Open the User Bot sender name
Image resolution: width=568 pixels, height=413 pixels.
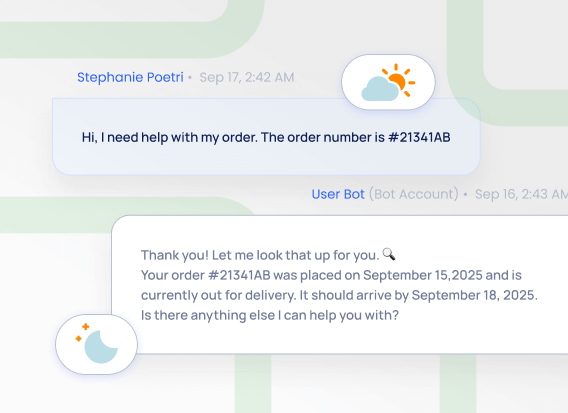tap(338, 194)
